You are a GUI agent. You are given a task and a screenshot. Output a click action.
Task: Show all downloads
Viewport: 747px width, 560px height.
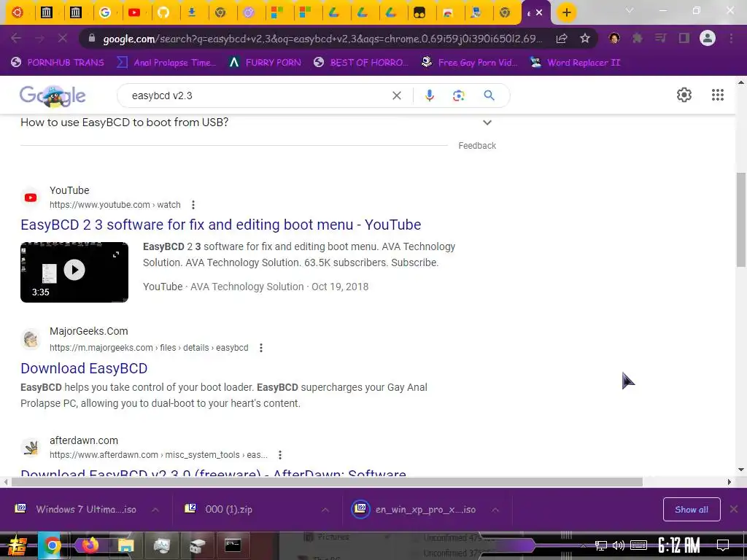coord(692,510)
